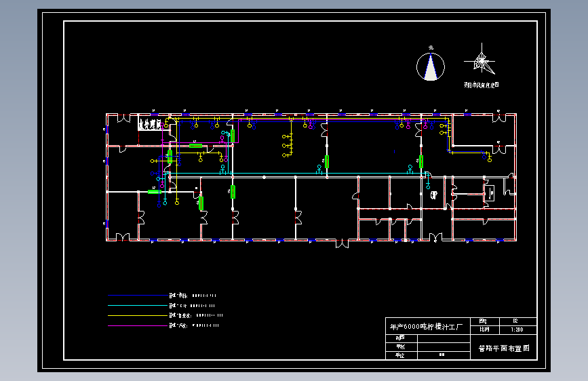Select the white room label box on plan
Image resolution: width=588 pixels, height=381 pixels.
click(x=151, y=123)
